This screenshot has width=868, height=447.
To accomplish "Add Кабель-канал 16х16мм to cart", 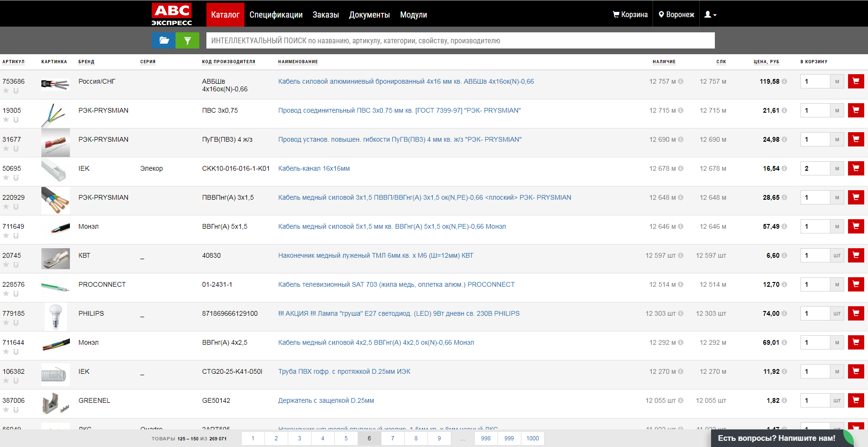I will [x=856, y=168].
